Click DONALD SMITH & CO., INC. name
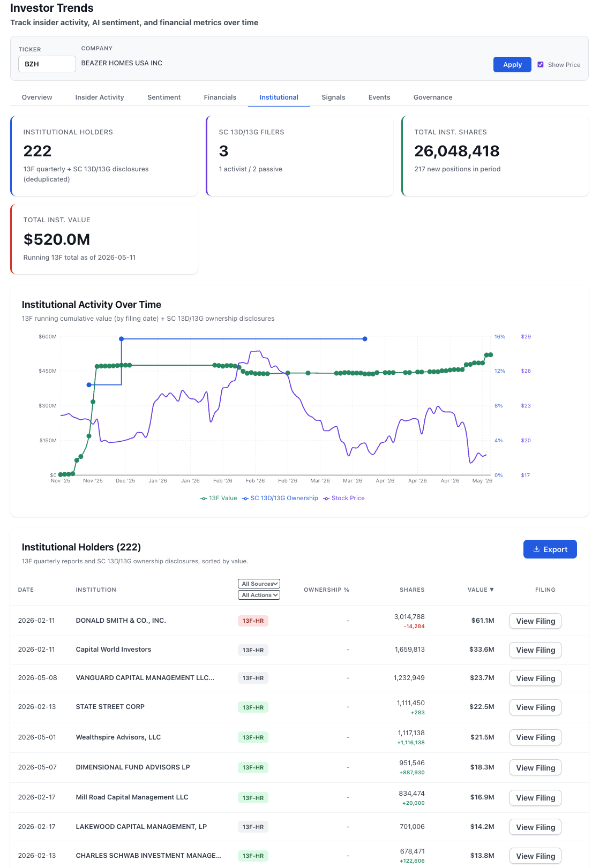The height and width of the screenshot is (868, 592). pyautogui.click(x=121, y=621)
